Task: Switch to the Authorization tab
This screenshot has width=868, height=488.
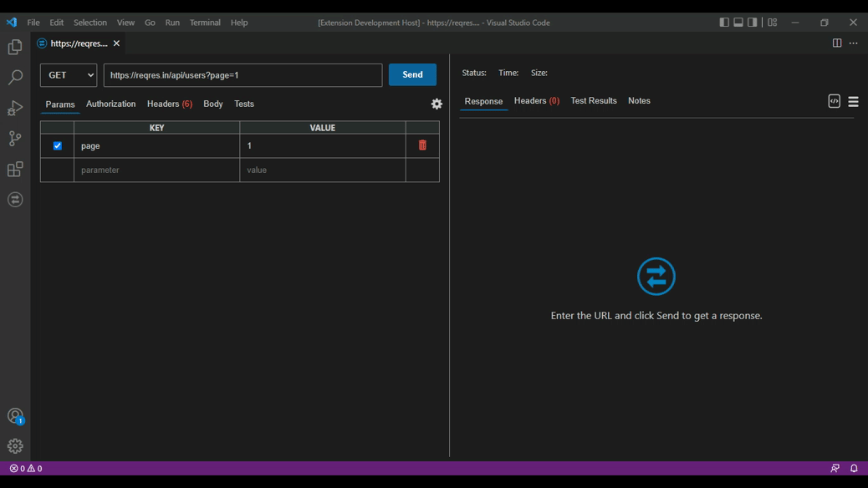Action: click(110, 104)
